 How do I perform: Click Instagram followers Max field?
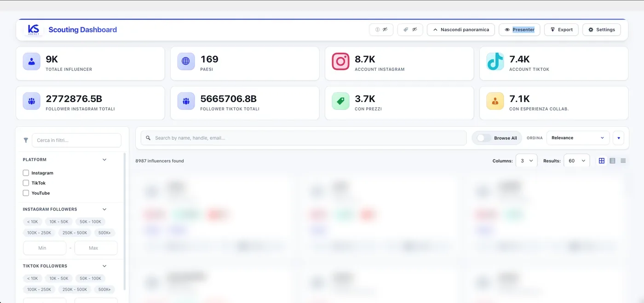[x=96, y=248]
